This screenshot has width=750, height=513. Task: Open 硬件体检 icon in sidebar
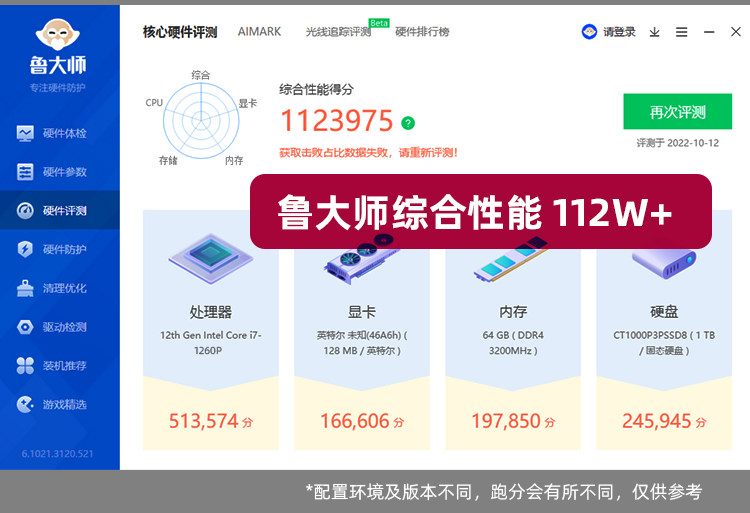[25, 133]
